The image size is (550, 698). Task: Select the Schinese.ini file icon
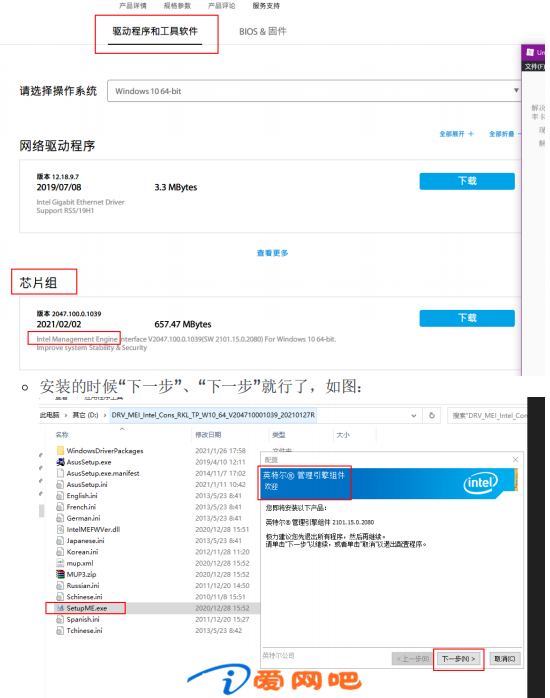tap(61, 597)
